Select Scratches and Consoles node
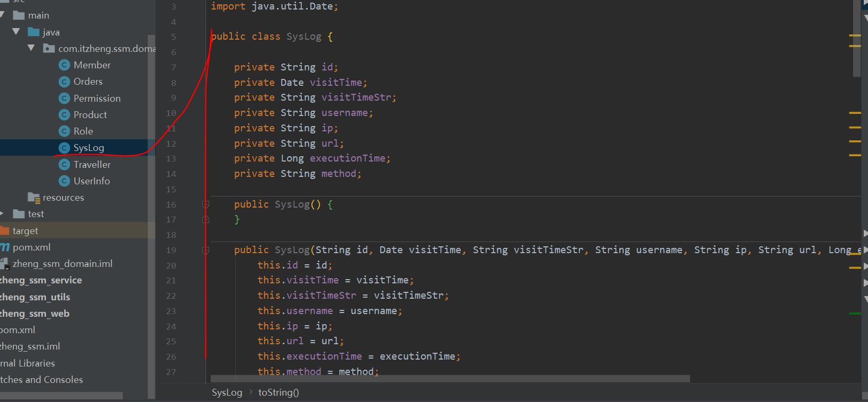 41,380
